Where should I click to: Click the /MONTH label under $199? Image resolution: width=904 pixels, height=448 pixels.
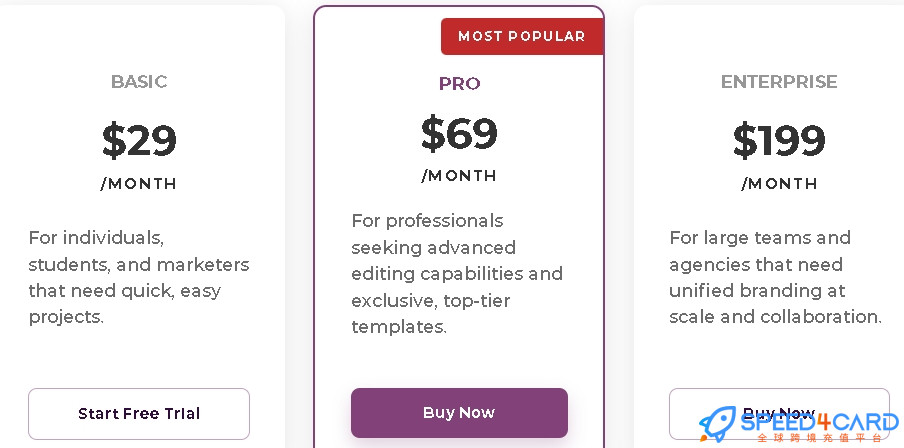pyautogui.click(x=779, y=184)
